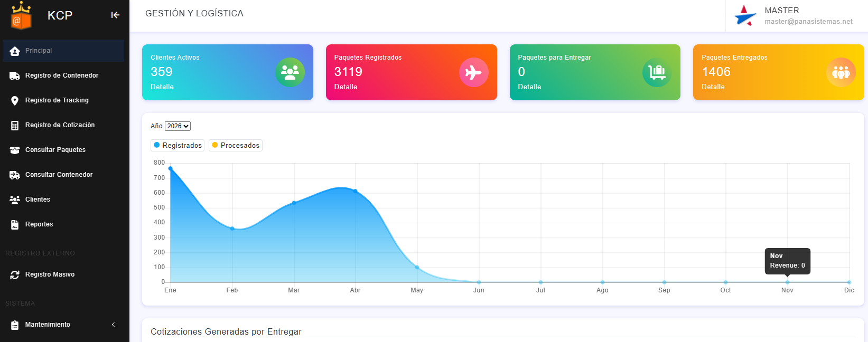Click the Mar data point on chart
Viewport: 868px width, 342px height.
[x=294, y=203]
